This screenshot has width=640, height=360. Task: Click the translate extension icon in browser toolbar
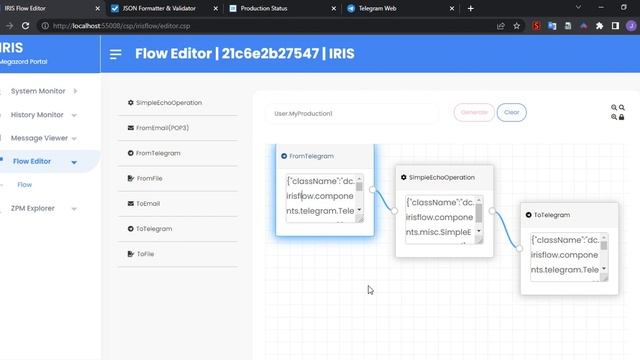tap(552, 26)
